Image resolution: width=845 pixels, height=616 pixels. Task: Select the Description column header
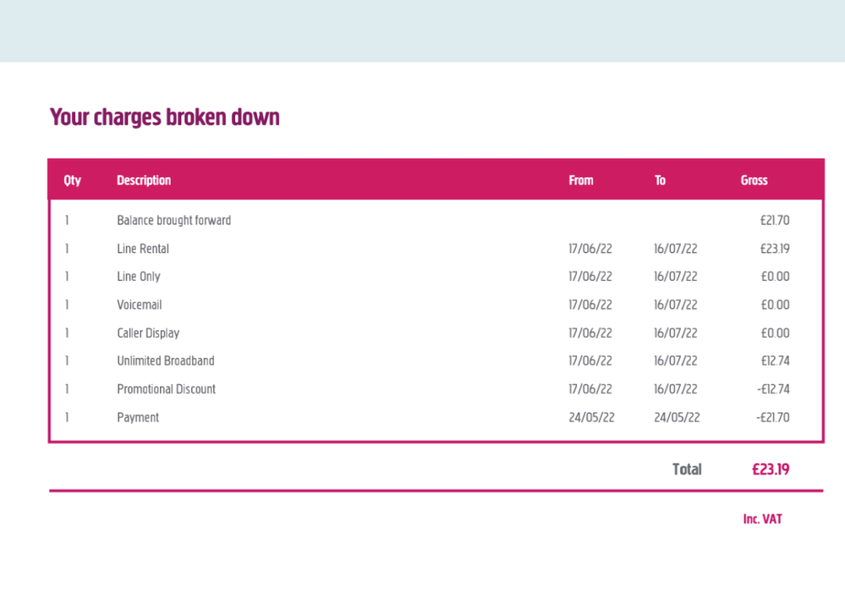144,180
